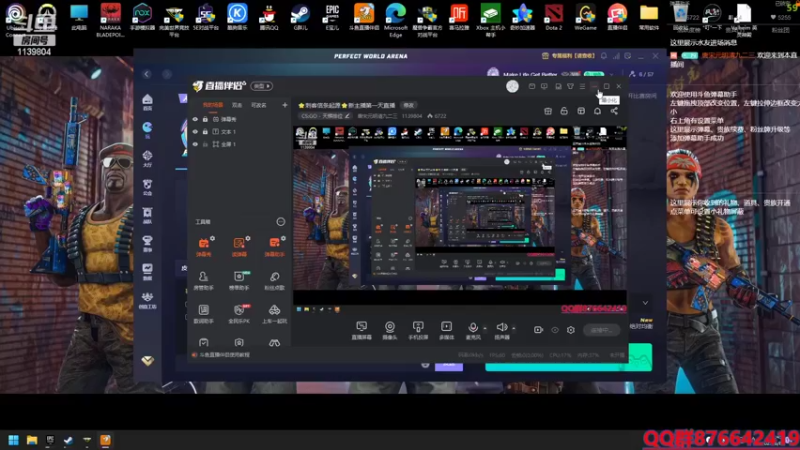
Task: Open the Dota 2 desktop shortcut
Action: tap(554, 17)
